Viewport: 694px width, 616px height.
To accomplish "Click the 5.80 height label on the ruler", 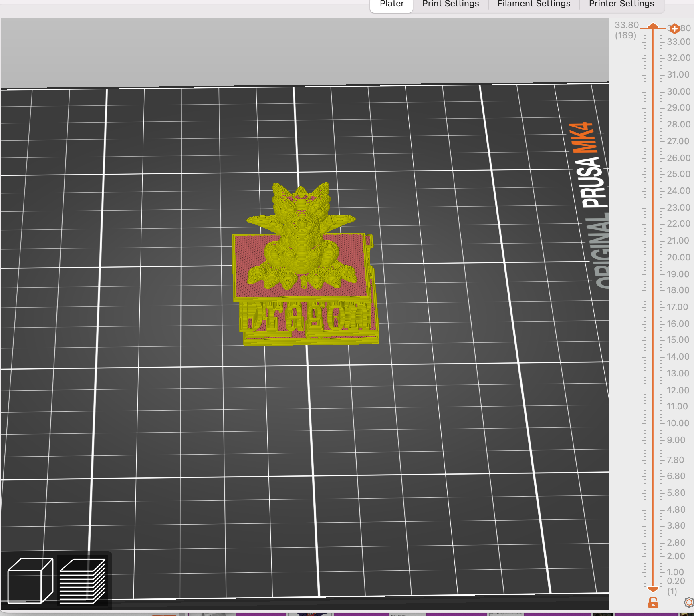I will tap(676, 493).
